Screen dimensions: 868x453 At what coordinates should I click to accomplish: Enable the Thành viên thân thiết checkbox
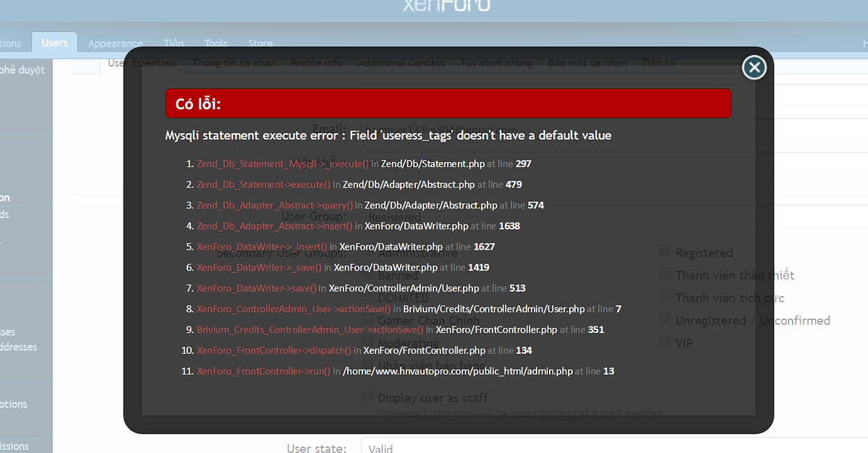pyautogui.click(x=665, y=274)
